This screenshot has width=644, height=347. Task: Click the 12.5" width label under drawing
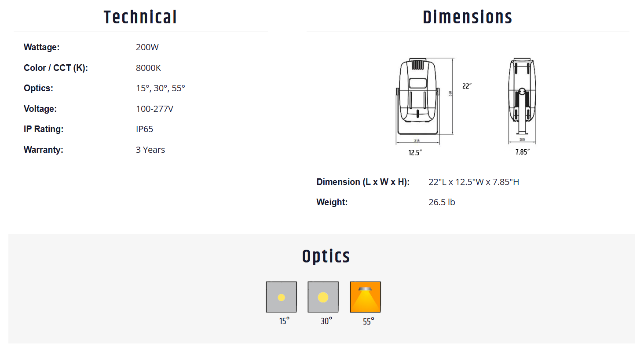[415, 152]
